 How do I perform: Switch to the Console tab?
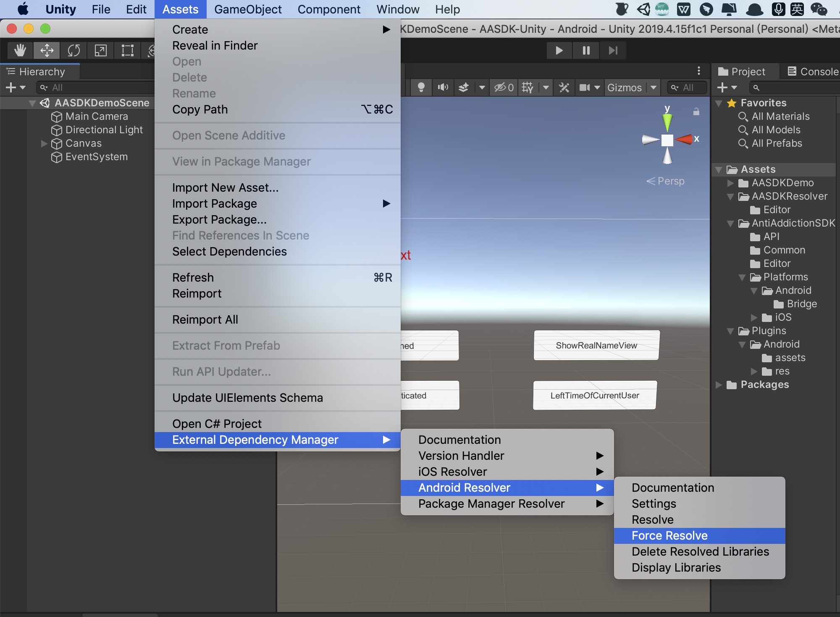[x=813, y=71]
